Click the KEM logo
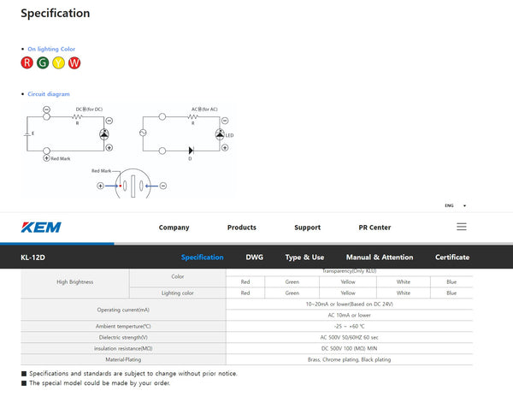Image resolution: width=513 pixels, height=420 pixels. pos(41,228)
